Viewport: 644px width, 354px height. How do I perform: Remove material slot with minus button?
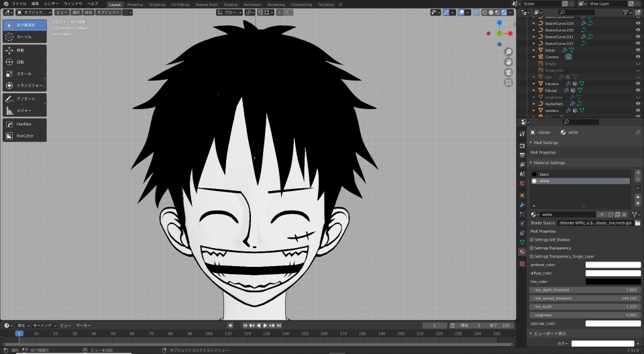[x=638, y=180]
